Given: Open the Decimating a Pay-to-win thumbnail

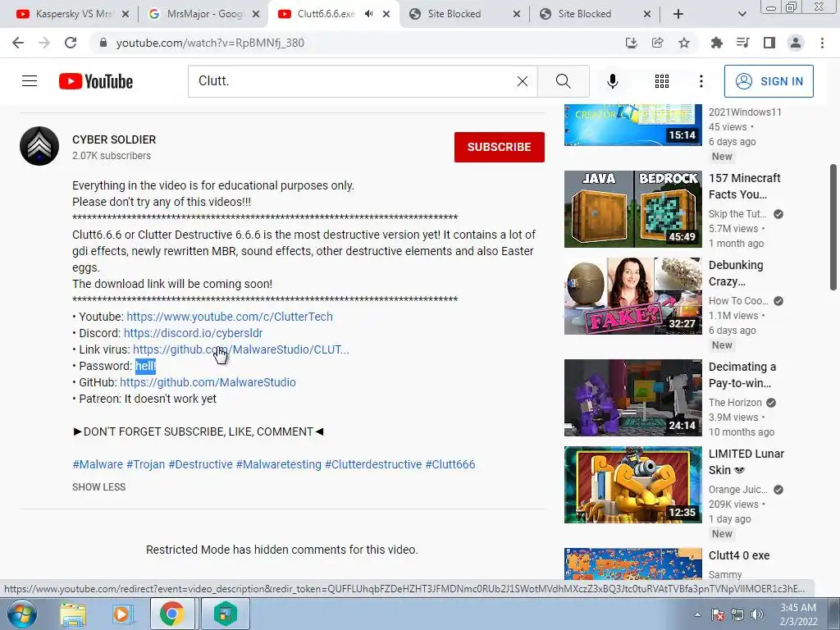Looking at the screenshot, I should [x=632, y=398].
